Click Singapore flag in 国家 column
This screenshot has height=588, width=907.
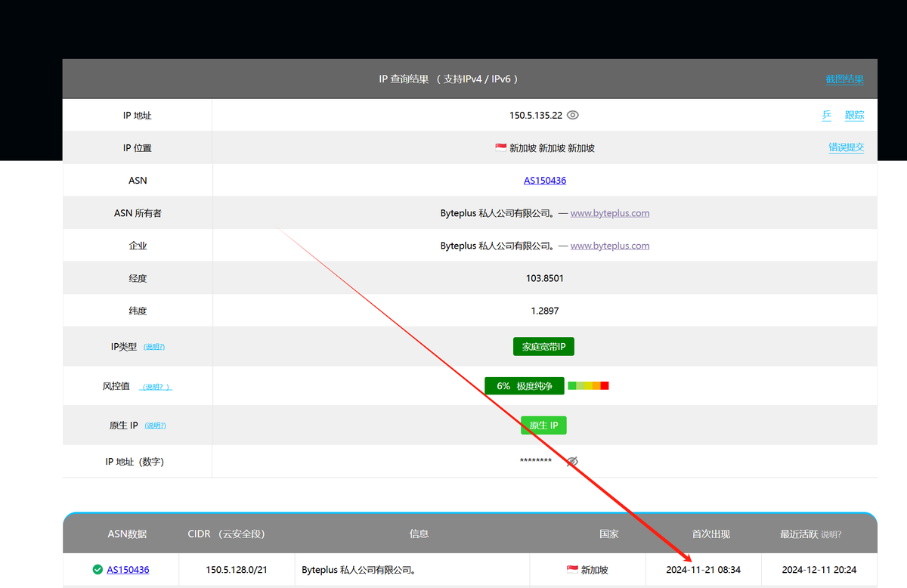pos(572,570)
